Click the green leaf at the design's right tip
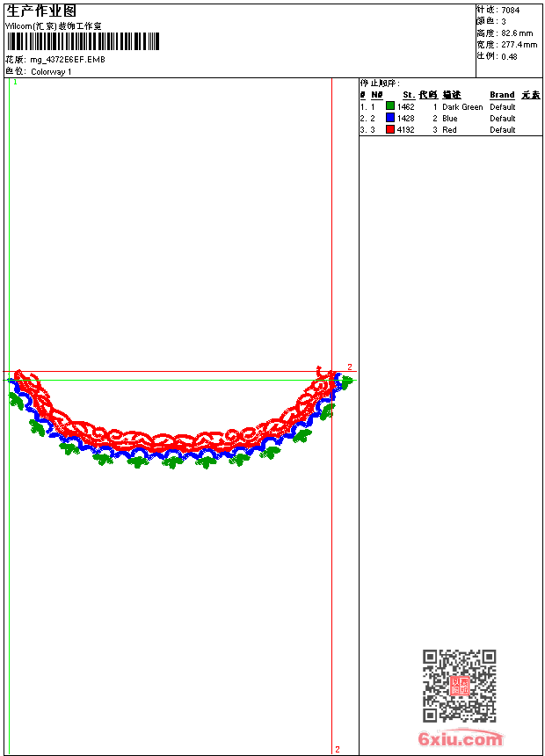Screen dimensions: 545x756 coord(346,382)
